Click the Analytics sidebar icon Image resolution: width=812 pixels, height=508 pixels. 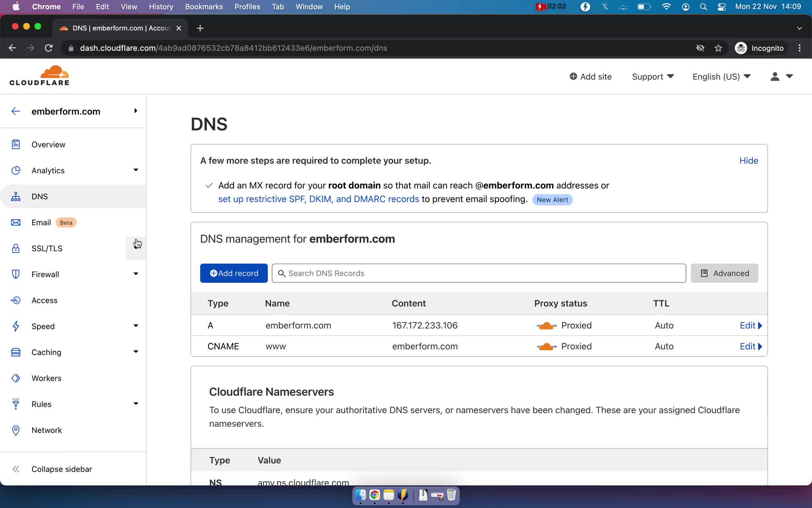(x=16, y=170)
